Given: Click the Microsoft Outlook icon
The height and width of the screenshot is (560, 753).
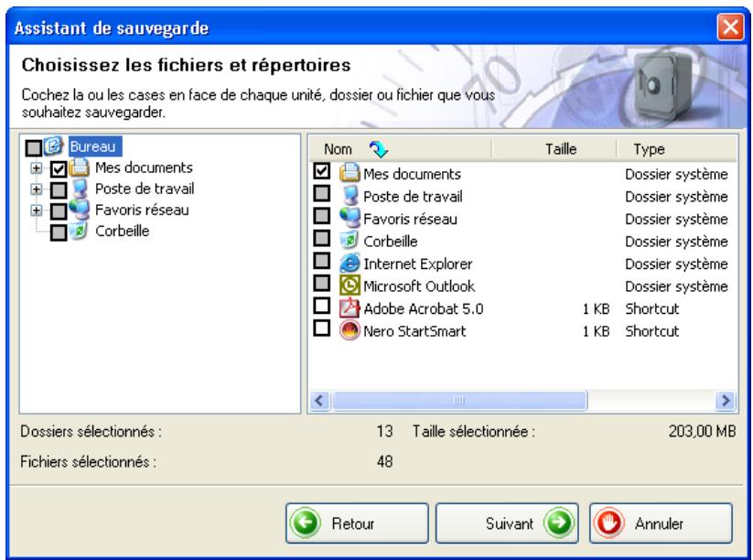Looking at the screenshot, I should point(350,285).
